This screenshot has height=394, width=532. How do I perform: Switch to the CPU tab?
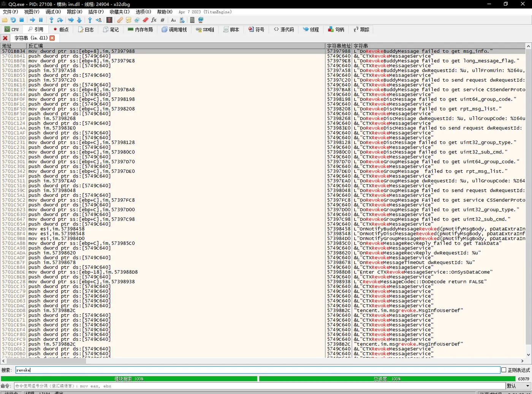tap(11, 29)
